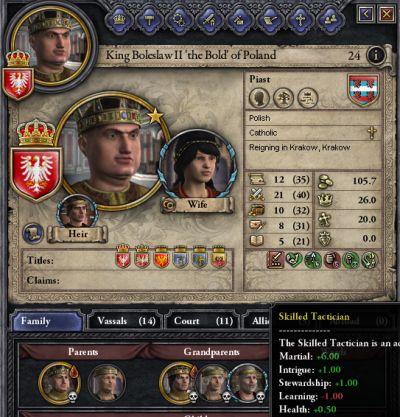Select the Heir portrait
This screenshot has height=417, width=400.
pyautogui.click(x=77, y=213)
